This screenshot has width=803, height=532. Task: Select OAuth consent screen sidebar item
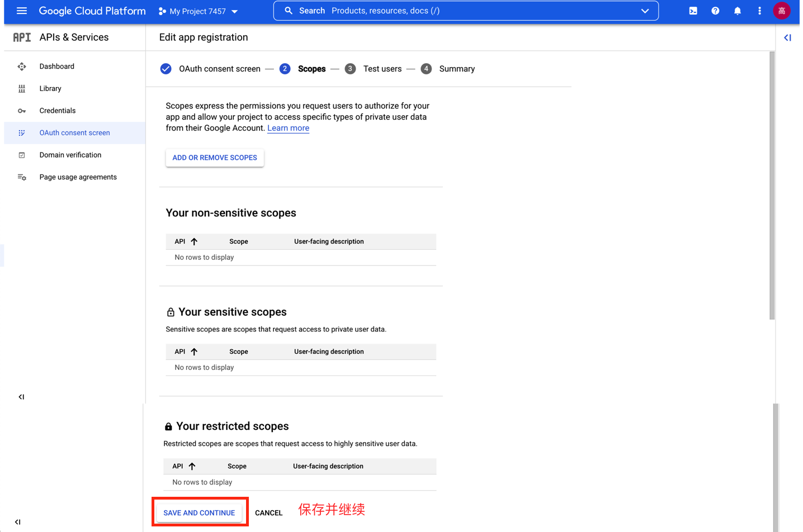[74, 133]
